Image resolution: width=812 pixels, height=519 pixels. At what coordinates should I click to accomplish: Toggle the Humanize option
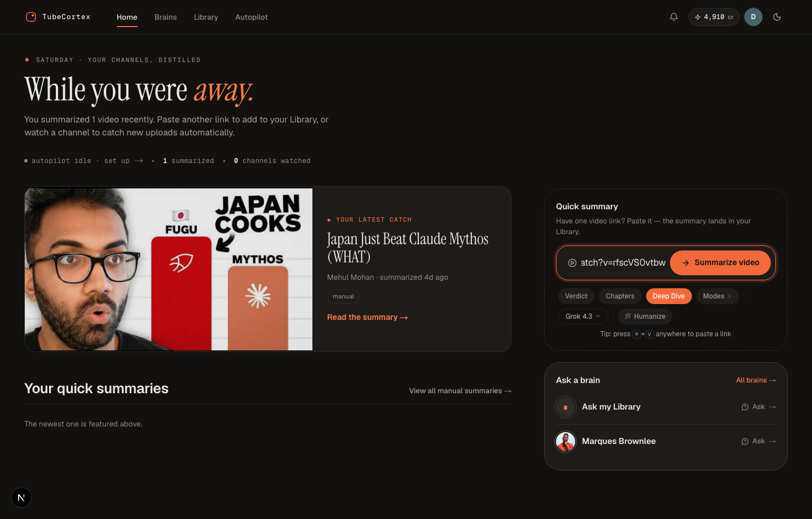[x=645, y=316]
